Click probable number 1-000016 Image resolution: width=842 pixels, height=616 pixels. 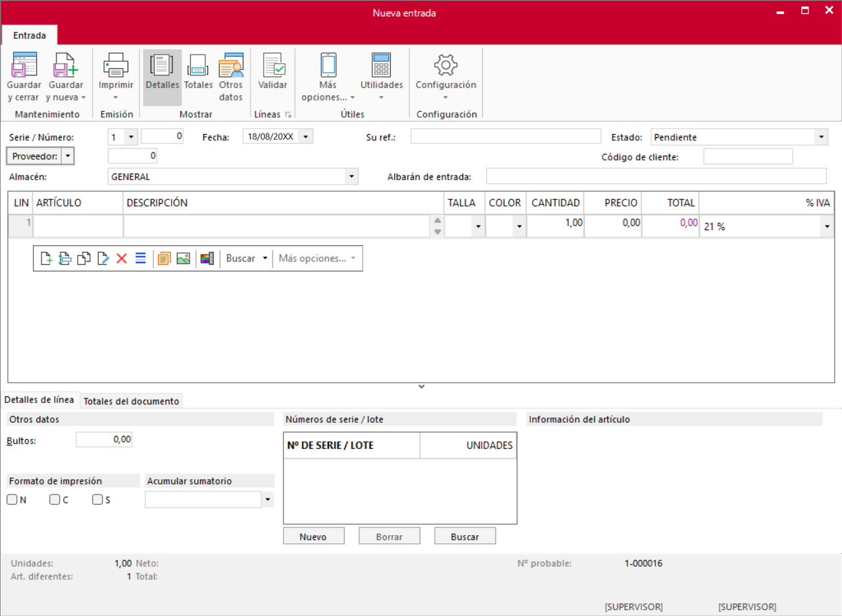click(643, 563)
